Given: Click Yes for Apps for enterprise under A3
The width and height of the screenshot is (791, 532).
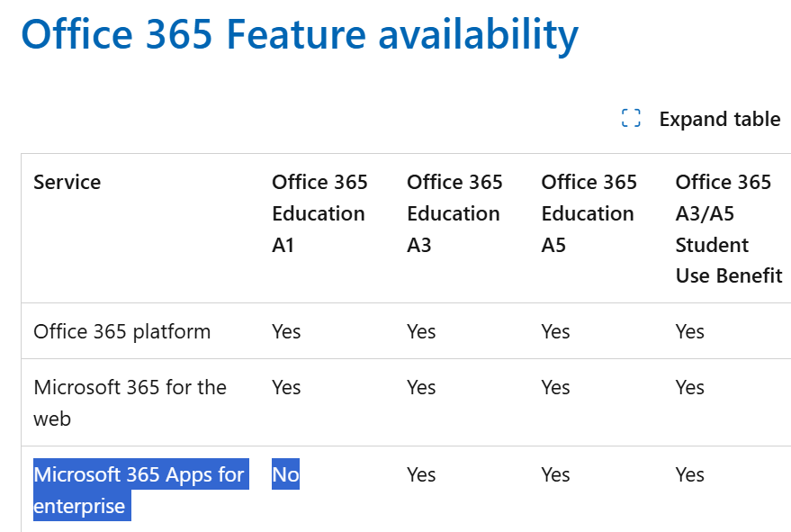Looking at the screenshot, I should click(x=421, y=474).
